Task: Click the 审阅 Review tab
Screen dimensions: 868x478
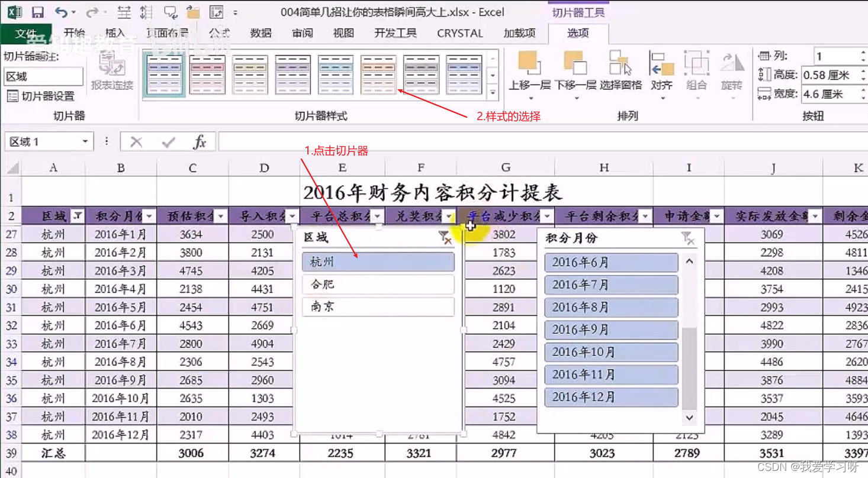Action: pyautogui.click(x=302, y=34)
